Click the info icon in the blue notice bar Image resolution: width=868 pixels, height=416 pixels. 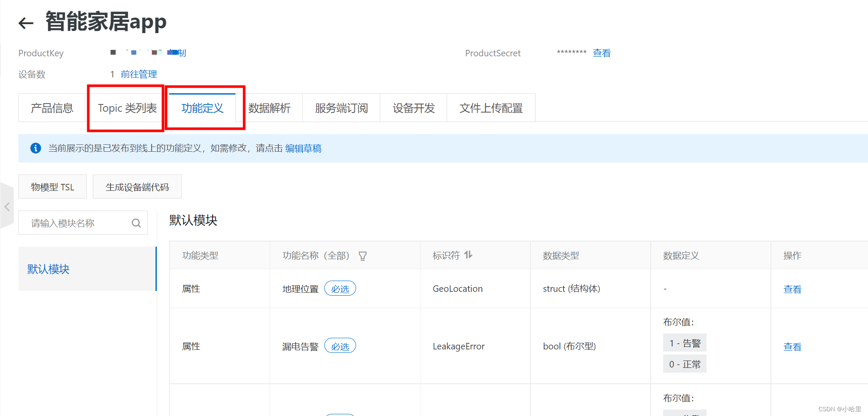(36, 148)
